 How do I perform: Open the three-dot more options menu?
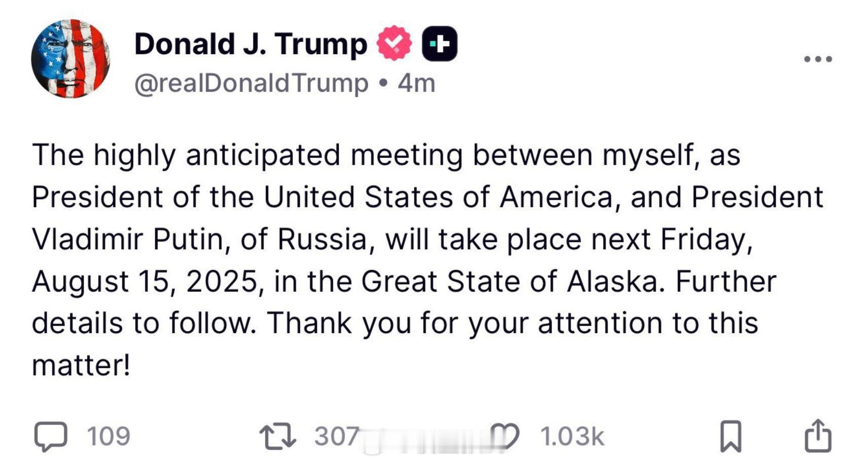[818, 59]
